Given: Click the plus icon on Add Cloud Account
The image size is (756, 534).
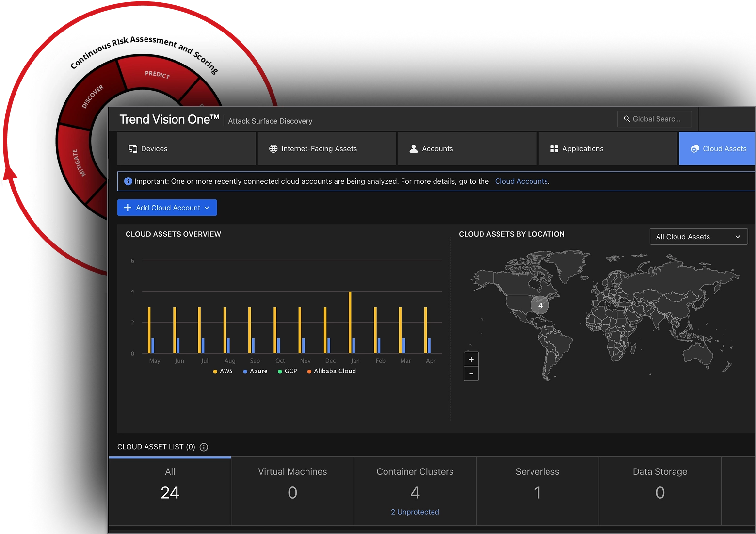Looking at the screenshot, I should pyautogui.click(x=128, y=208).
